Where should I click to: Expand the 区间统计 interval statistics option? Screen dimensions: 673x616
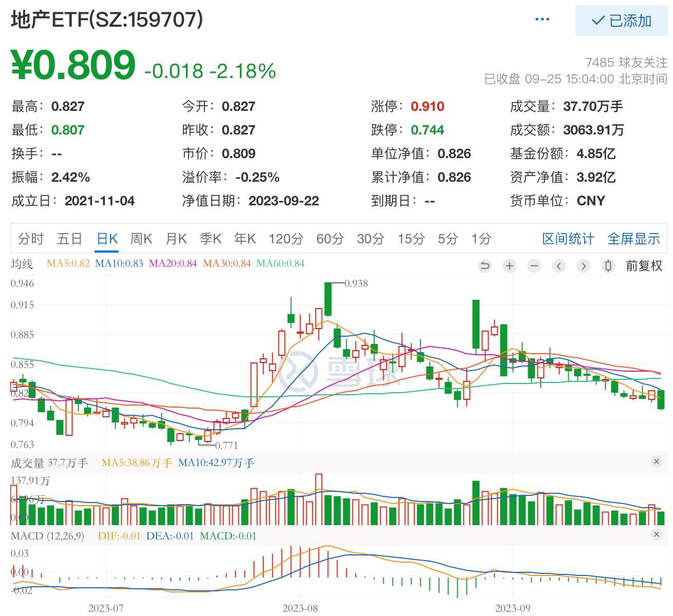567,238
